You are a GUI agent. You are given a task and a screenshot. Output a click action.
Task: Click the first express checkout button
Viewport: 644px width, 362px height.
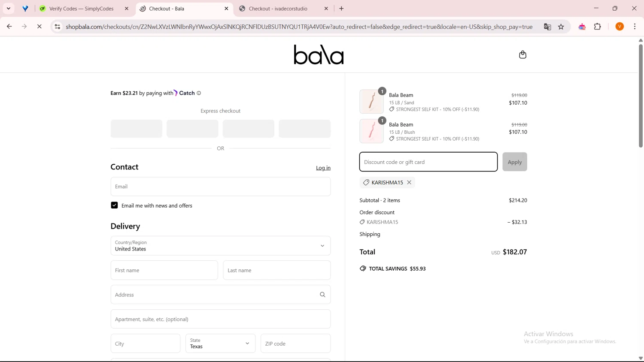(x=137, y=129)
